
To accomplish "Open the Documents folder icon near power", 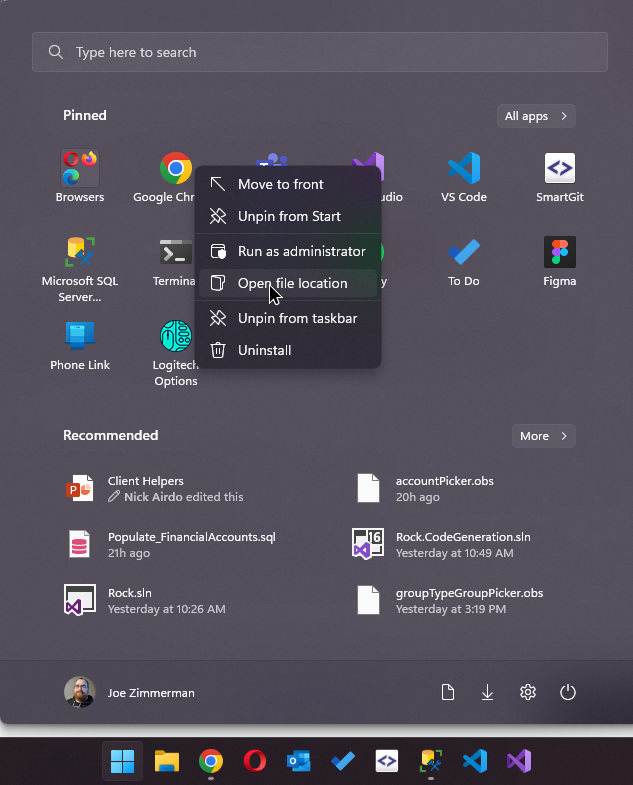I will pyautogui.click(x=447, y=692).
